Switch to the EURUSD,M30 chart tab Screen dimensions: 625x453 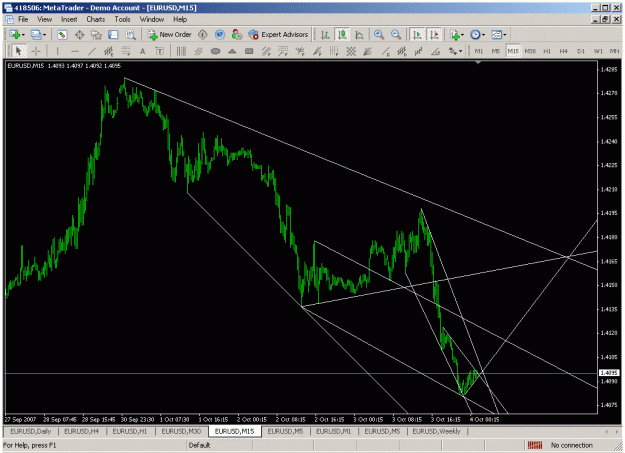pyautogui.click(x=181, y=431)
